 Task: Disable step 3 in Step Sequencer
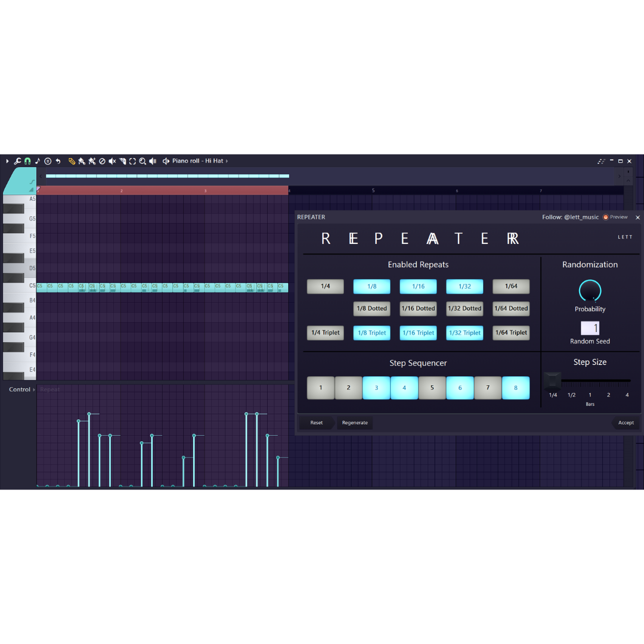point(376,388)
